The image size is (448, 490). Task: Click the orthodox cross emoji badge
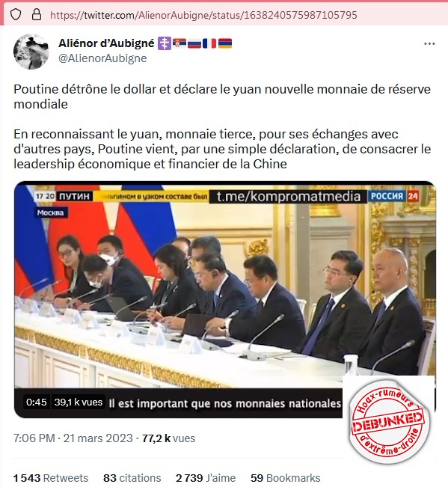coord(164,43)
